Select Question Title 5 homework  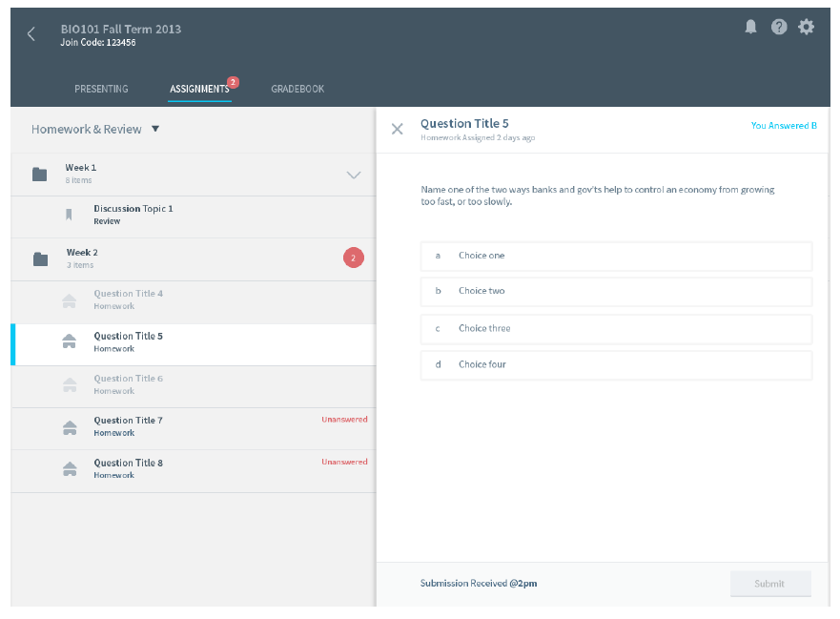tap(194, 344)
